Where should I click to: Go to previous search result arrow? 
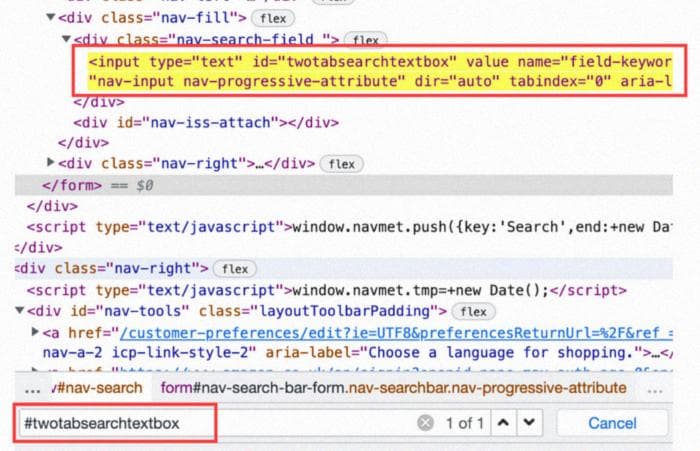(x=503, y=422)
